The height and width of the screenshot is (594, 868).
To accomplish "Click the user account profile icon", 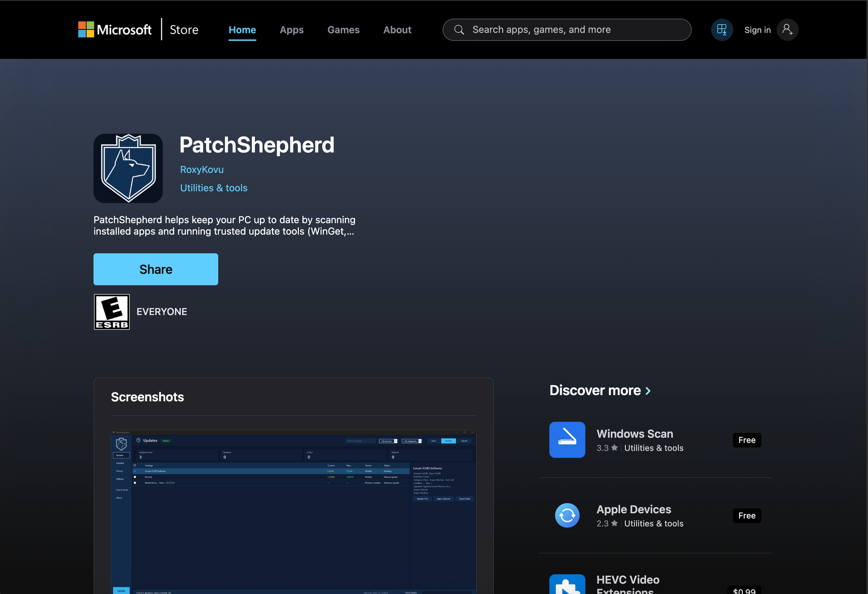I will (x=787, y=30).
